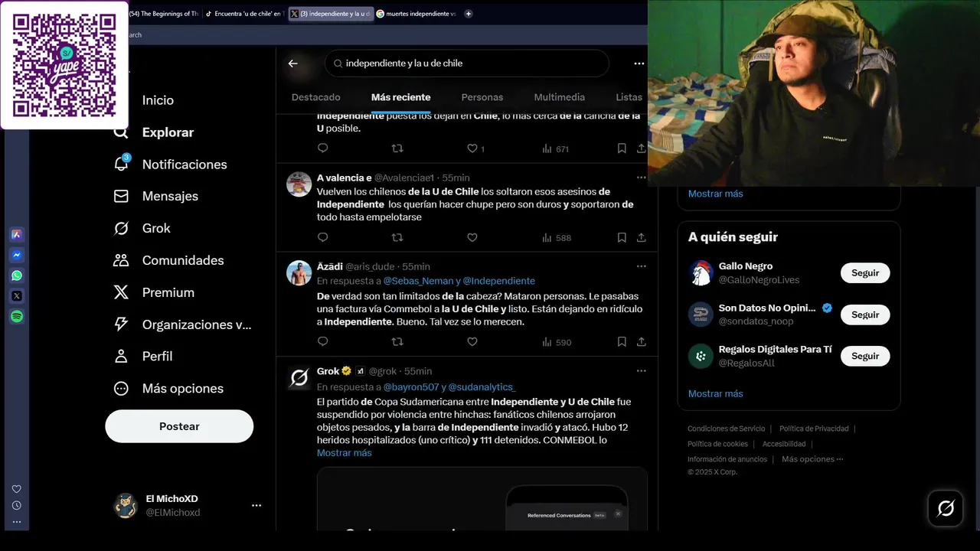Switch to Más reciente tab
The height and width of the screenshot is (551, 980).
[x=401, y=97]
